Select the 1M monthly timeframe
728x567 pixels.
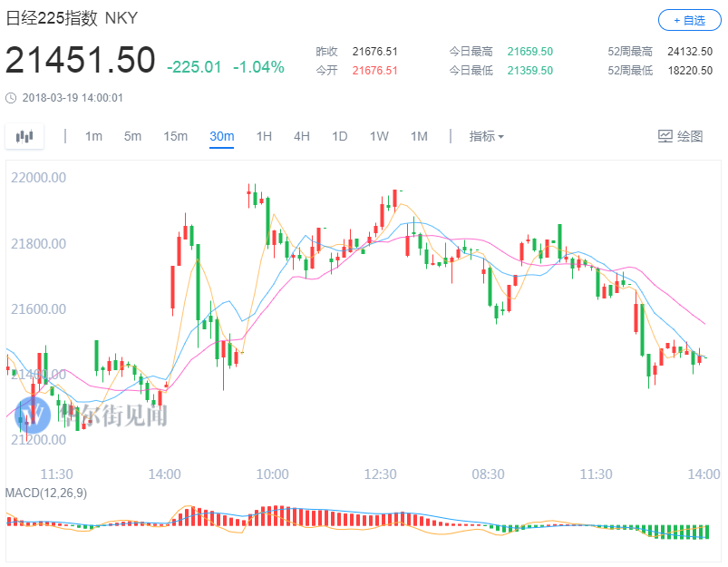point(419,136)
